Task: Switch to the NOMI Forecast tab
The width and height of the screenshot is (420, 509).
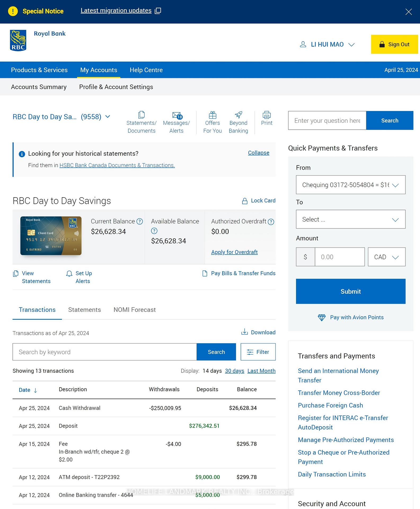Action: click(x=135, y=310)
